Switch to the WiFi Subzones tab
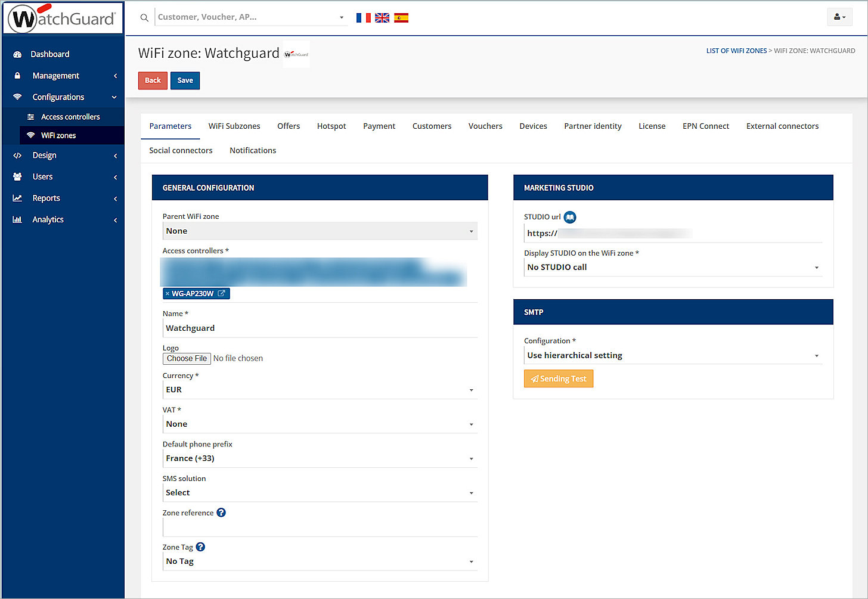The height and width of the screenshot is (599, 868). (x=234, y=126)
